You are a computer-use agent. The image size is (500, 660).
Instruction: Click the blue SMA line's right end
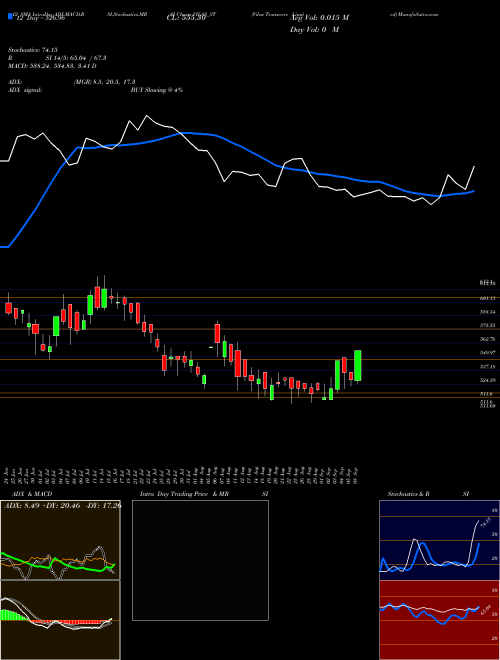pyautogui.click(x=474, y=191)
